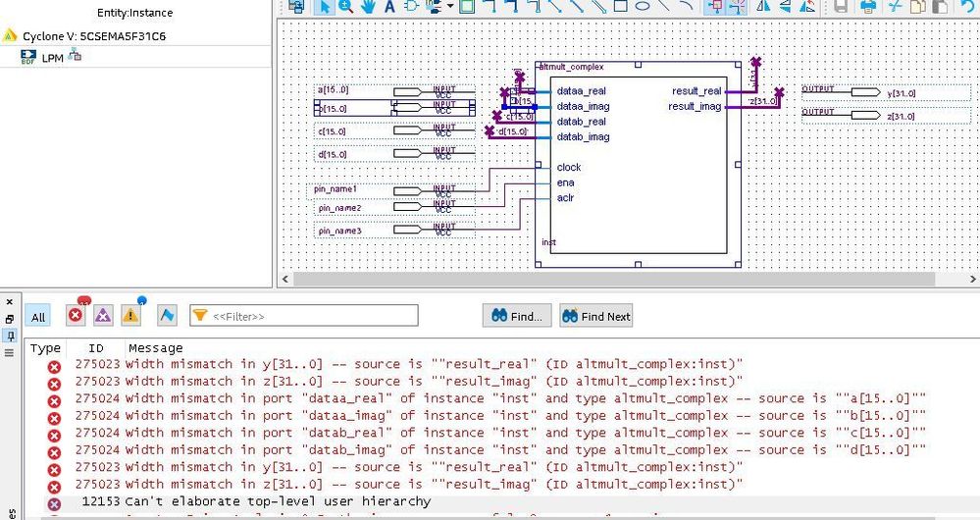Toggle the flagged messages filter
Viewport: 980px width, 520px height.
(167, 315)
